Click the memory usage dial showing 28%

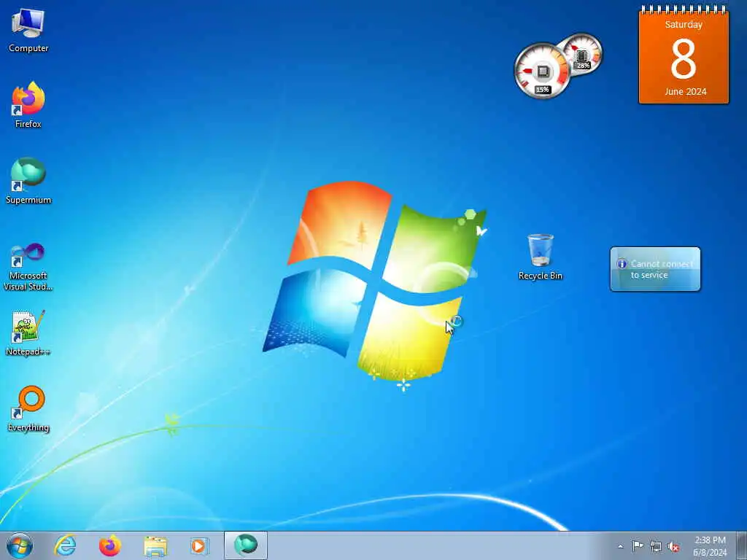coord(582,54)
